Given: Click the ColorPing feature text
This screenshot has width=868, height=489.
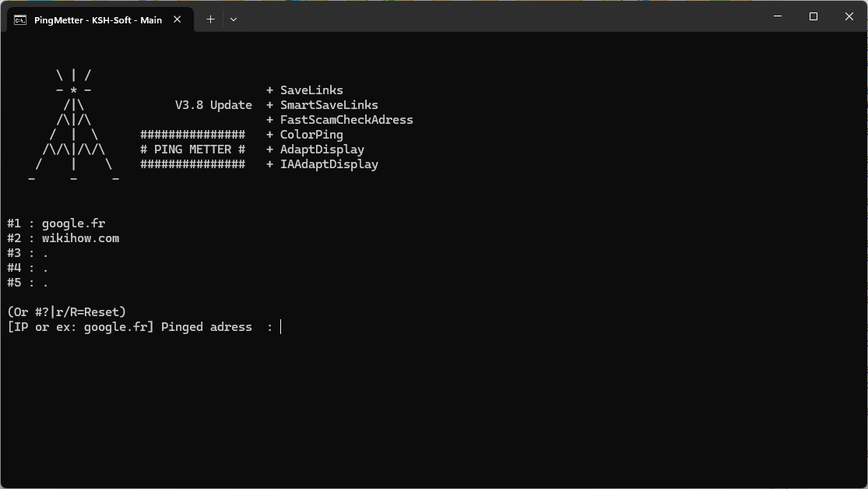Looking at the screenshot, I should coord(311,135).
